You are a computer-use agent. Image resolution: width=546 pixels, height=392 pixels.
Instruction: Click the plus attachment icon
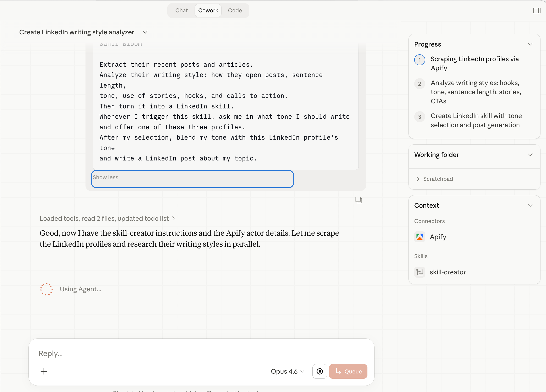point(44,371)
